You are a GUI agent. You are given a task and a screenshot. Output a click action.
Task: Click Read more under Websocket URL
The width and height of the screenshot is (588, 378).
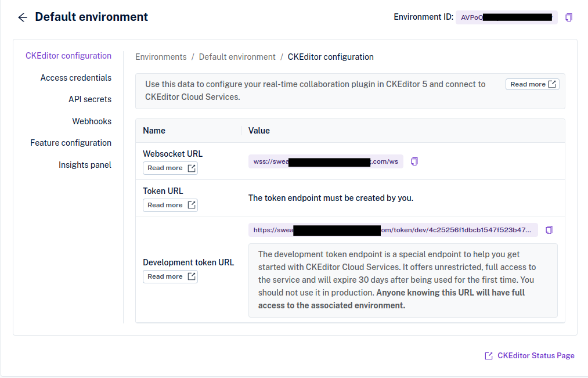click(x=170, y=168)
